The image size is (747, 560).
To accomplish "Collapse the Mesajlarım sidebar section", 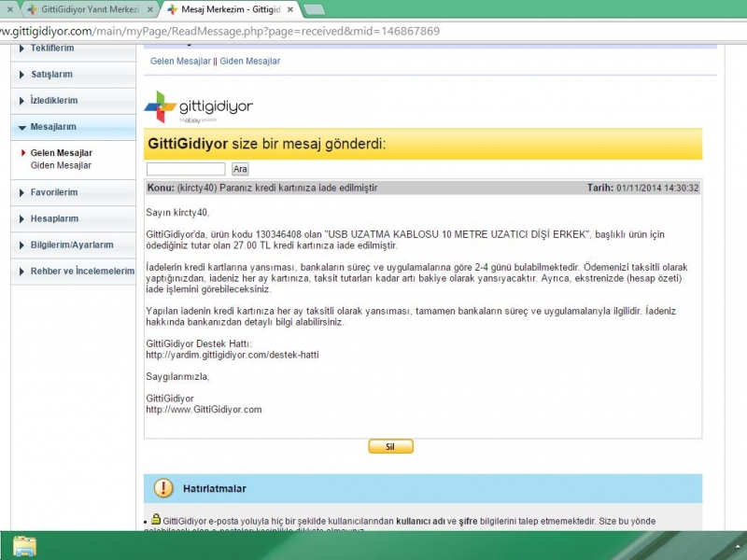I will 74,127.
